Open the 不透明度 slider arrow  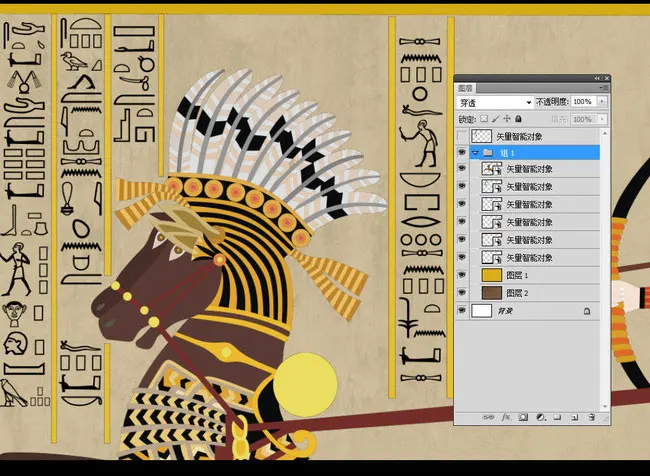(602, 102)
